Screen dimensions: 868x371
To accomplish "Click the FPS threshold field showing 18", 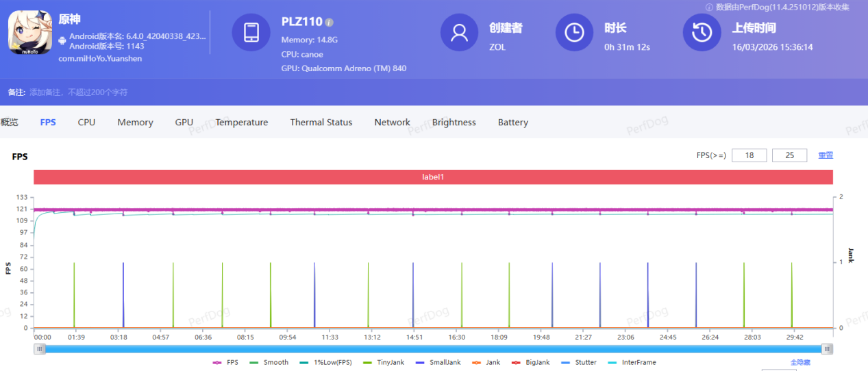I will click(749, 155).
